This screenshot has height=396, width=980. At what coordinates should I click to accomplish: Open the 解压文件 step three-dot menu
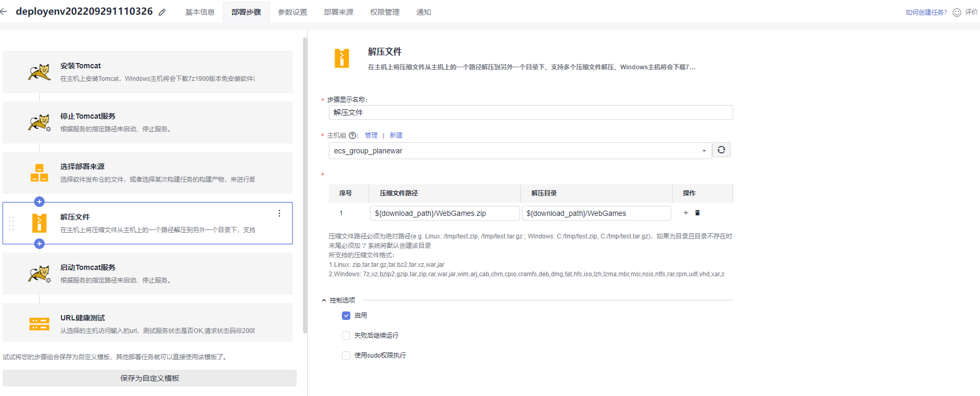(279, 213)
